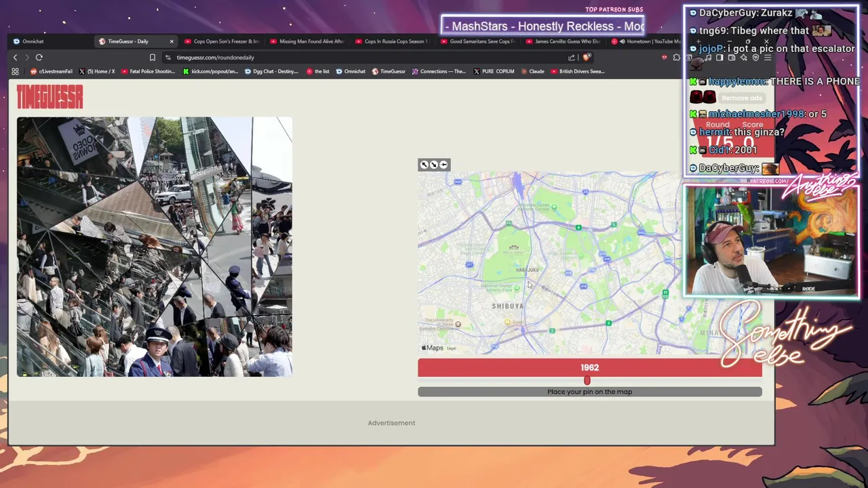This screenshot has height=488, width=868.
Task: Switch to 'Cops In Russia Cops Season' tab
Action: 392,41
